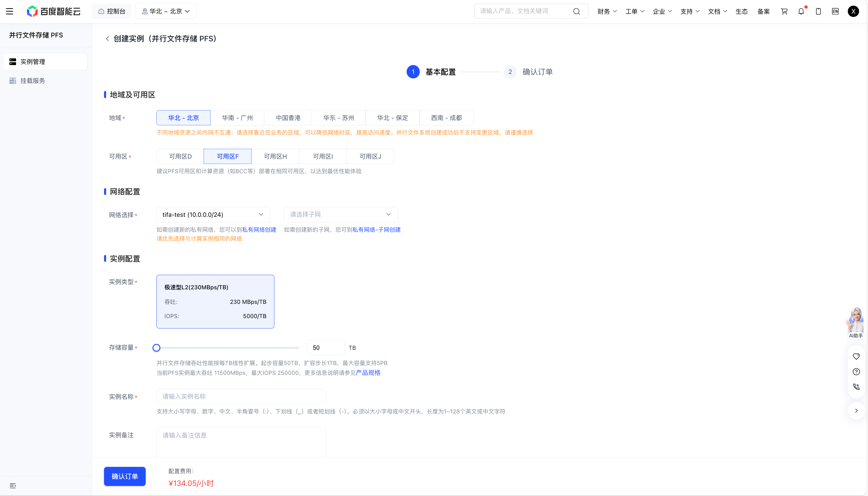Choose availability zone 可用区H

pyautogui.click(x=275, y=156)
